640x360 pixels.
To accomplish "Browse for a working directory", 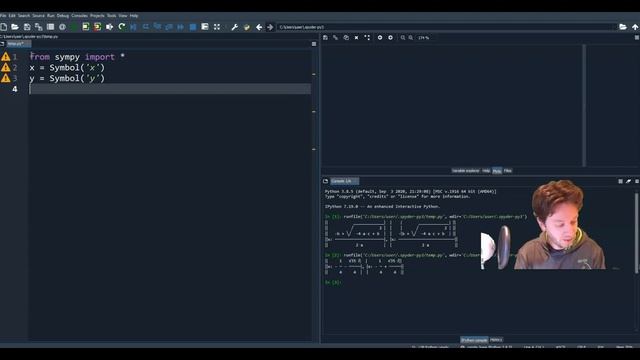I will coord(623,27).
